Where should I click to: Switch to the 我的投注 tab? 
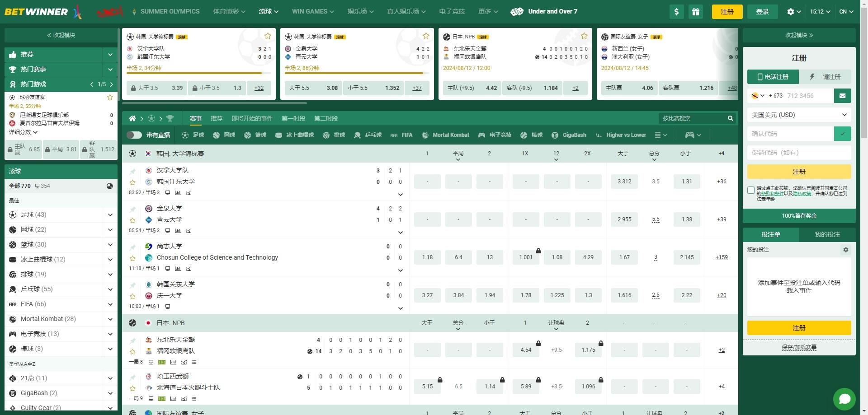coord(827,234)
